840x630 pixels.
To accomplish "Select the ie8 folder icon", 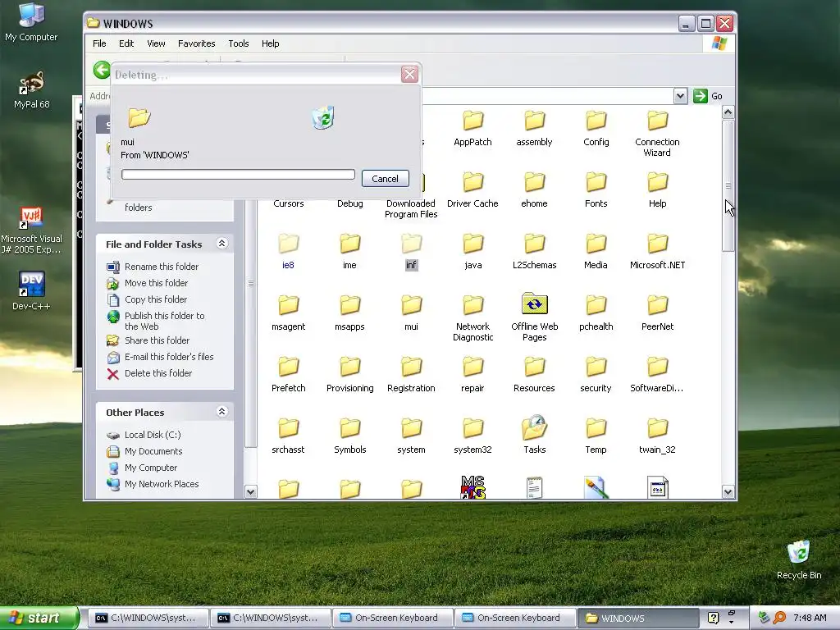I will tap(288, 244).
